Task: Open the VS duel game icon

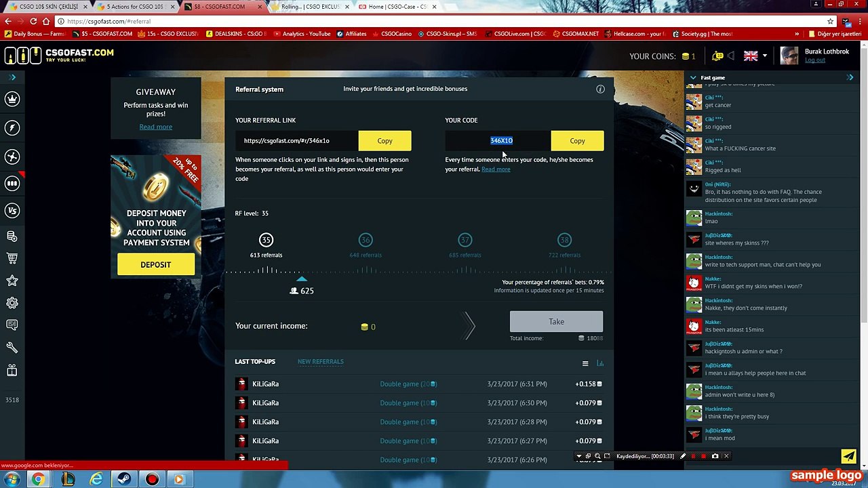Action: (x=12, y=210)
